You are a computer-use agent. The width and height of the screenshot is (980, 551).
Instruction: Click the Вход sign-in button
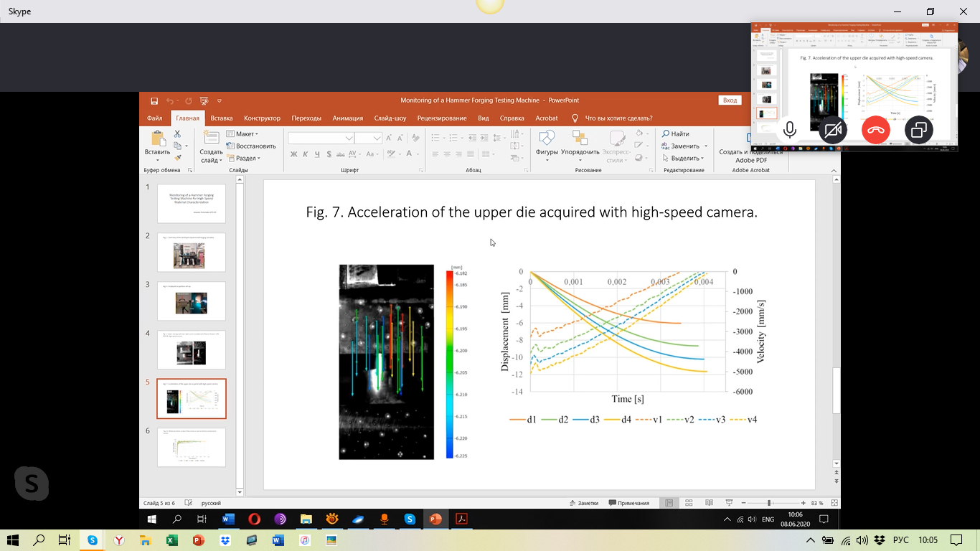point(730,101)
